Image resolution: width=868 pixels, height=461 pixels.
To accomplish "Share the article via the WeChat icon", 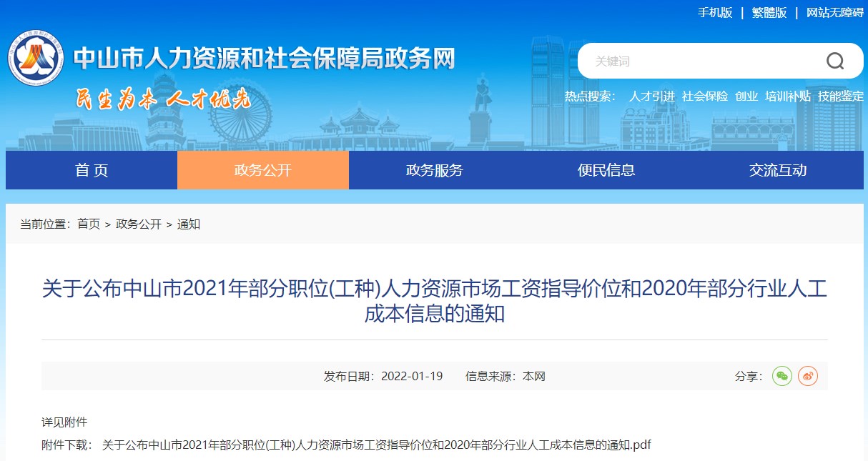I will 782,376.
